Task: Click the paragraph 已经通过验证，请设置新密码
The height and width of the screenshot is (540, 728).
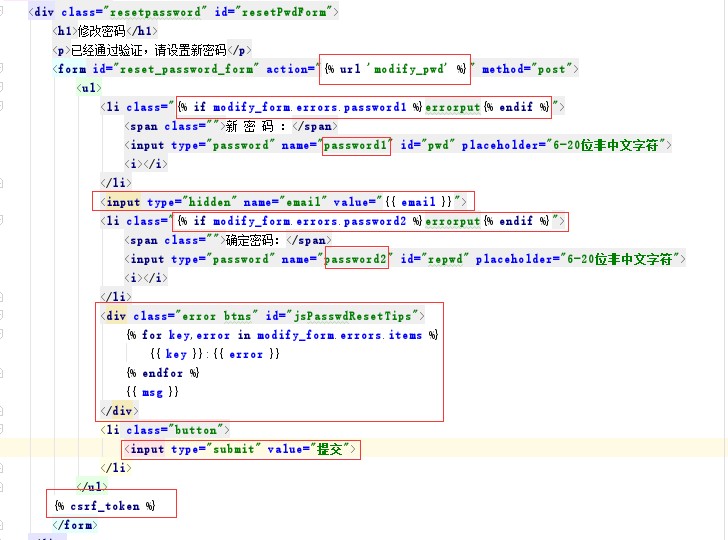Action: [x=148, y=50]
